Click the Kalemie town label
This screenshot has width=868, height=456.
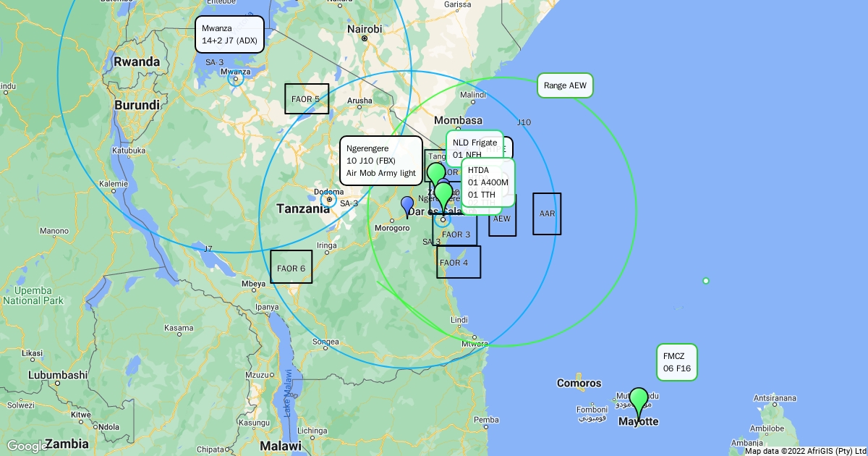tap(114, 184)
